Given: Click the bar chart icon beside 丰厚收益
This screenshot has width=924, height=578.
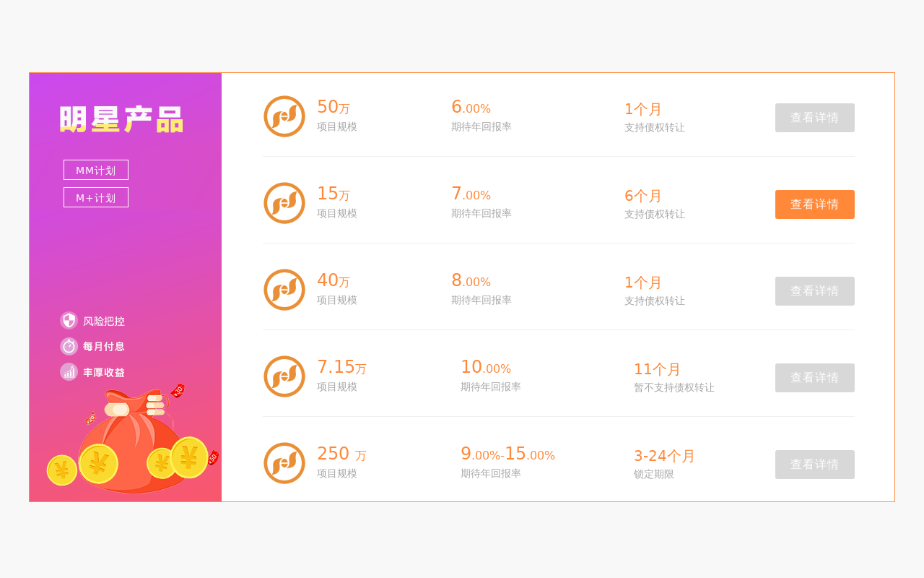Looking at the screenshot, I should tap(69, 372).
